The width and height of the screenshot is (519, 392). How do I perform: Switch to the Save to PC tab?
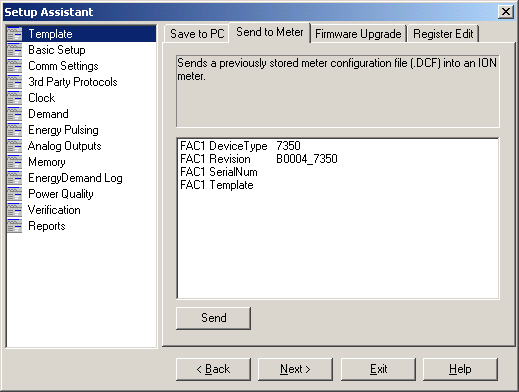[197, 34]
